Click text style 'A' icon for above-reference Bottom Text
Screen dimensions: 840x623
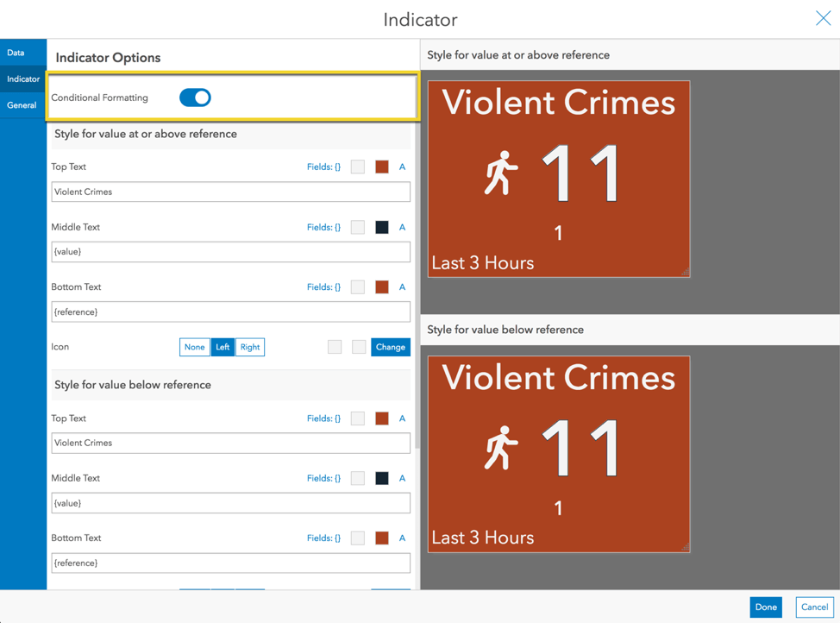pyautogui.click(x=402, y=287)
